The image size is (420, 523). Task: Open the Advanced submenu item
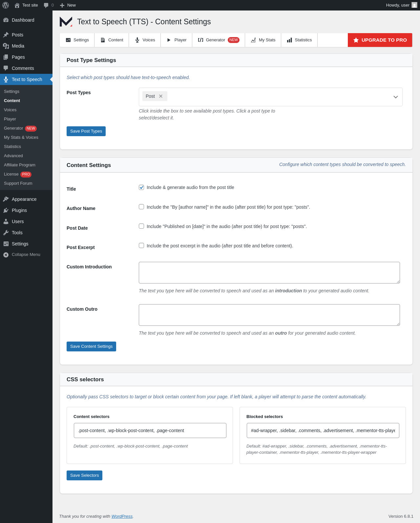13,156
